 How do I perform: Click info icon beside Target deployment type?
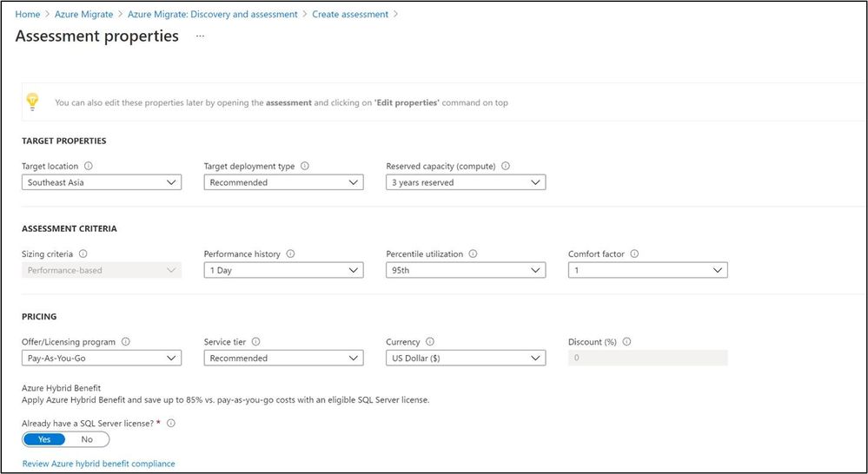click(304, 166)
